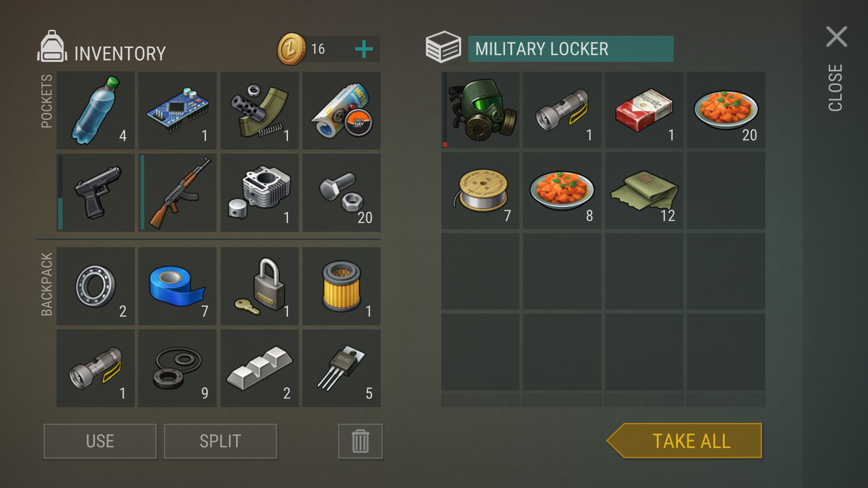Select the transistor stack of five

[x=341, y=368]
